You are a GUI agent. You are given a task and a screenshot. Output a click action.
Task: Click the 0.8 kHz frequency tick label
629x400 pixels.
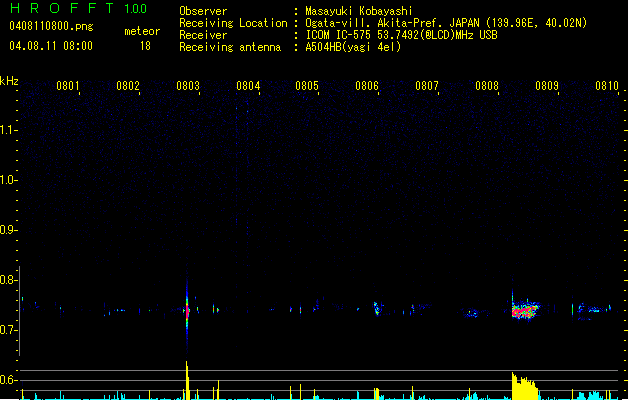tap(7, 280)
